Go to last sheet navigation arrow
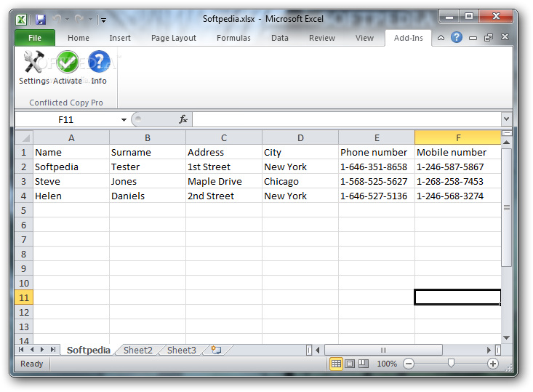533x392 pixels. [52, 350]
